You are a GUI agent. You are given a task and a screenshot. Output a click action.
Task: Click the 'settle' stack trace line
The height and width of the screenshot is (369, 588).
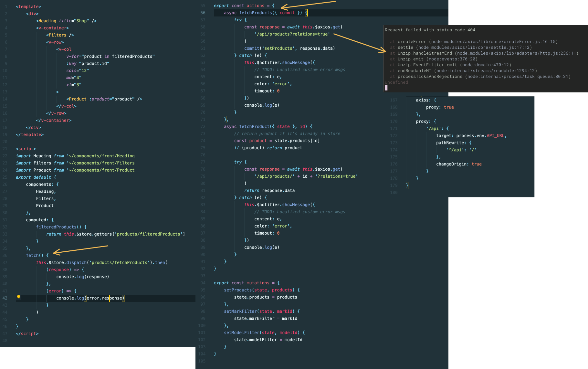pos(461,47)
